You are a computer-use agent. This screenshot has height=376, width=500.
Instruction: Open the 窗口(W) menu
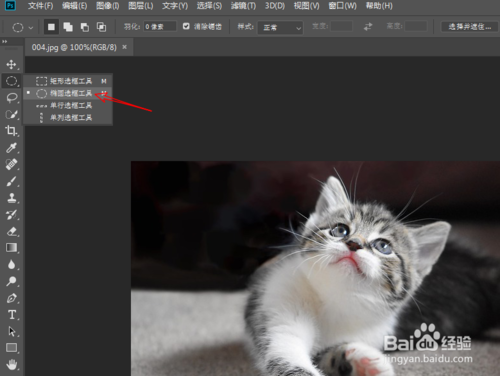[x=342, y=6]
